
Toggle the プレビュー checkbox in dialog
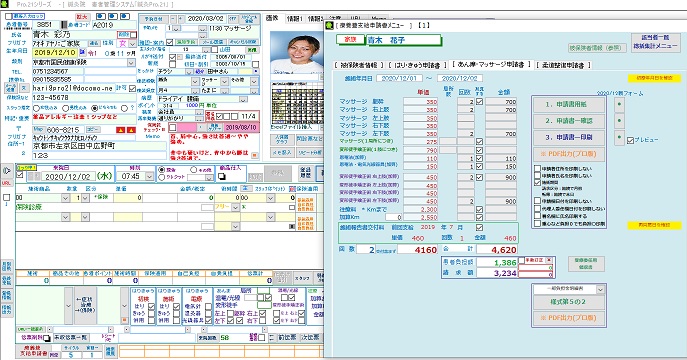pyautogui.click(x=630, y=140)
